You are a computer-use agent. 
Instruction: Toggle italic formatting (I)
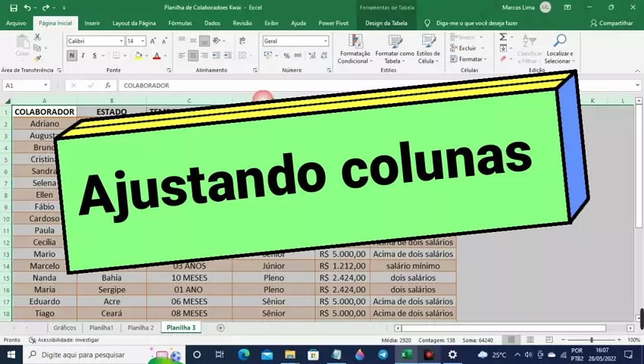83,55
